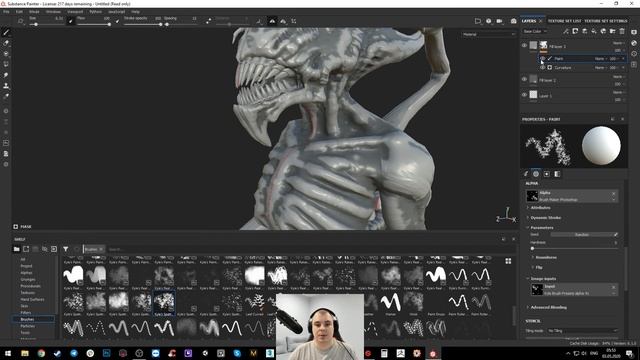The width and height of the screenshot is (640, 360).
Task: Open the Tiling mode dropdown
Action: tap(582, 331)
